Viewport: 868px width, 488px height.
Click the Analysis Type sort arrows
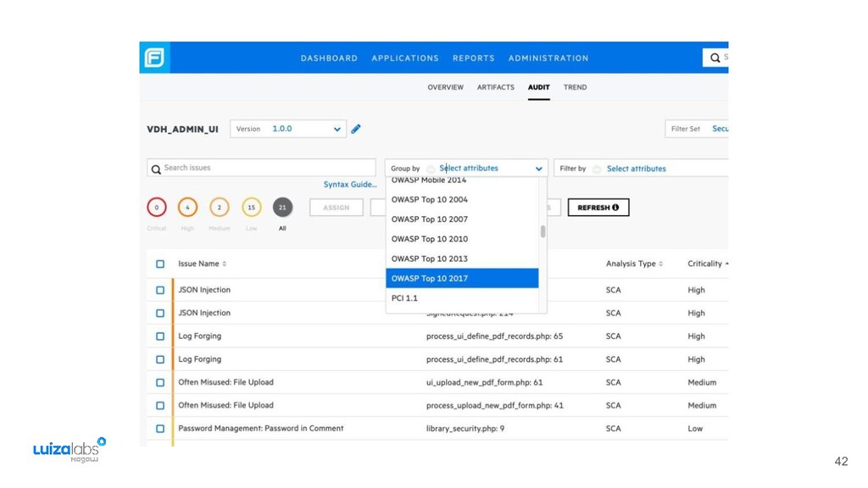pos(660,264)
